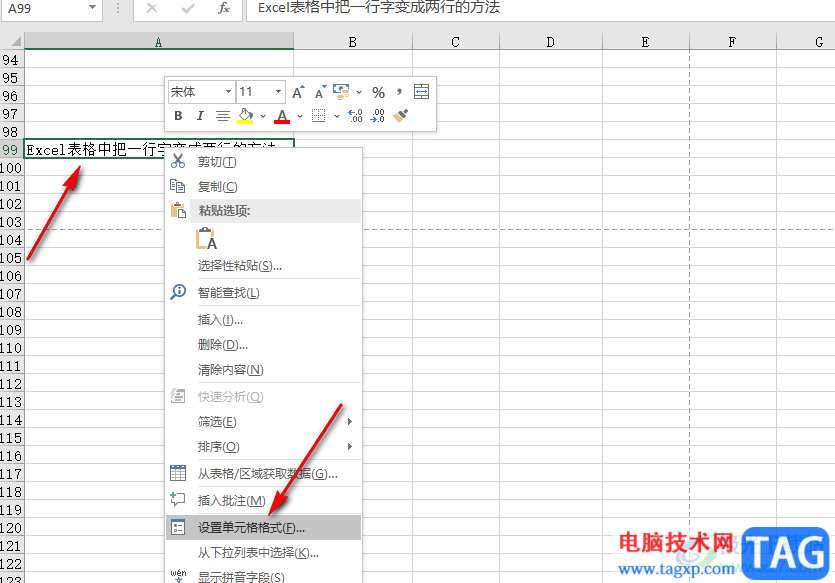
Task: Open font color dropdown arrow
Action: tap(300, 116)
